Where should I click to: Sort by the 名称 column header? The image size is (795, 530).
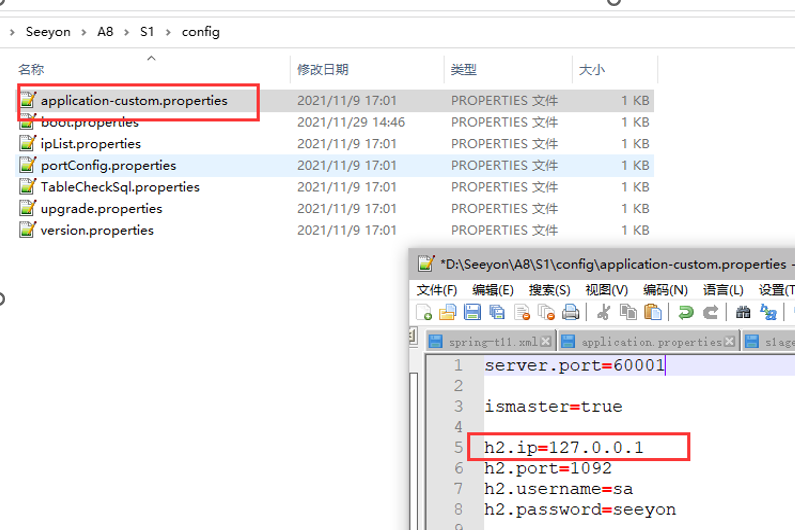31,69
